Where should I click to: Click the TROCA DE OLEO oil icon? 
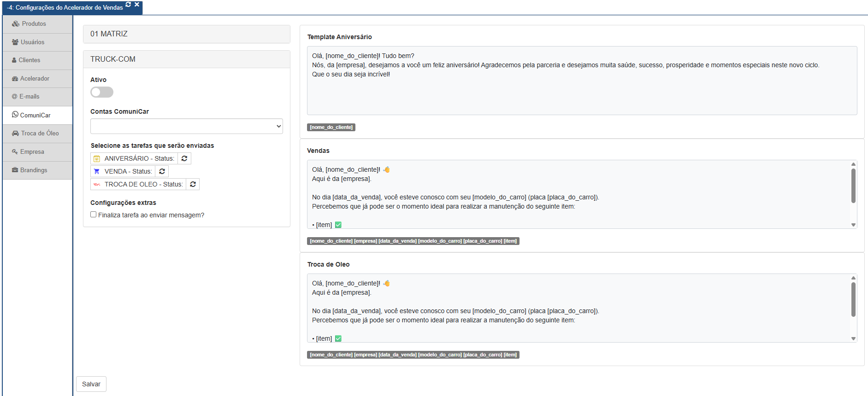tap(97, 184)
